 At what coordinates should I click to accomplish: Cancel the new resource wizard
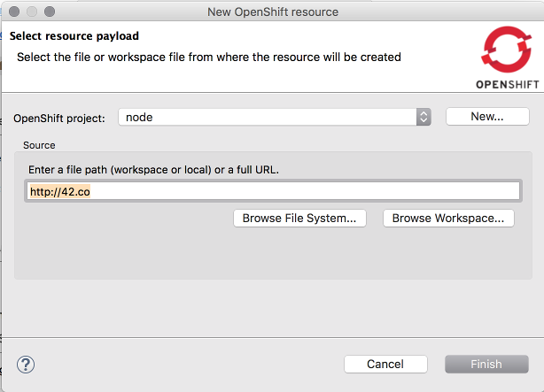[x=385, y=364]
